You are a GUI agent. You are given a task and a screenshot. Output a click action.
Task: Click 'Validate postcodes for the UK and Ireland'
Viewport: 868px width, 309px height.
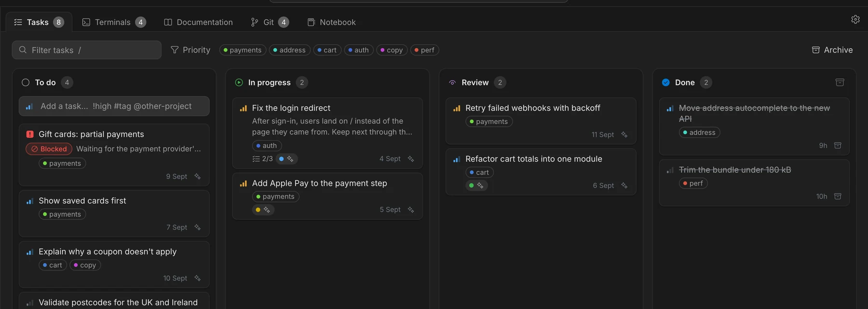pyautogui.click(x=118, y=303)
